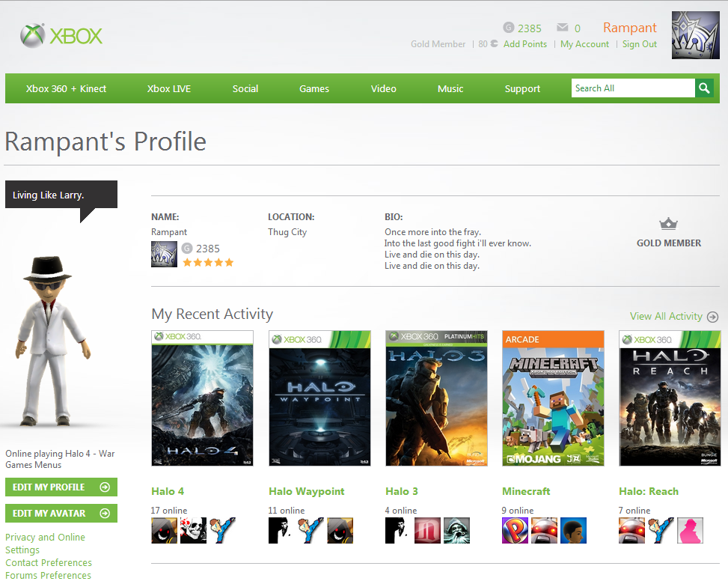Click the "Living Like Larry." motto bubble

(61, 195)
